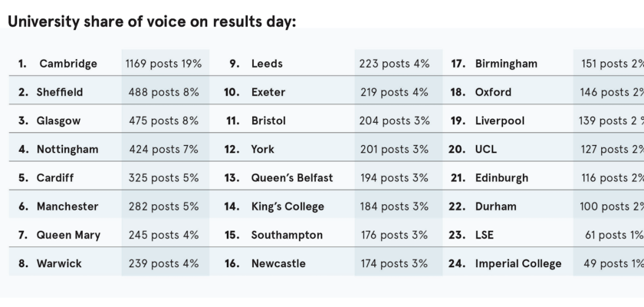Click the Imperial College label
The width and height of the screenshot is (644, 307).
(x=518, y=263)
